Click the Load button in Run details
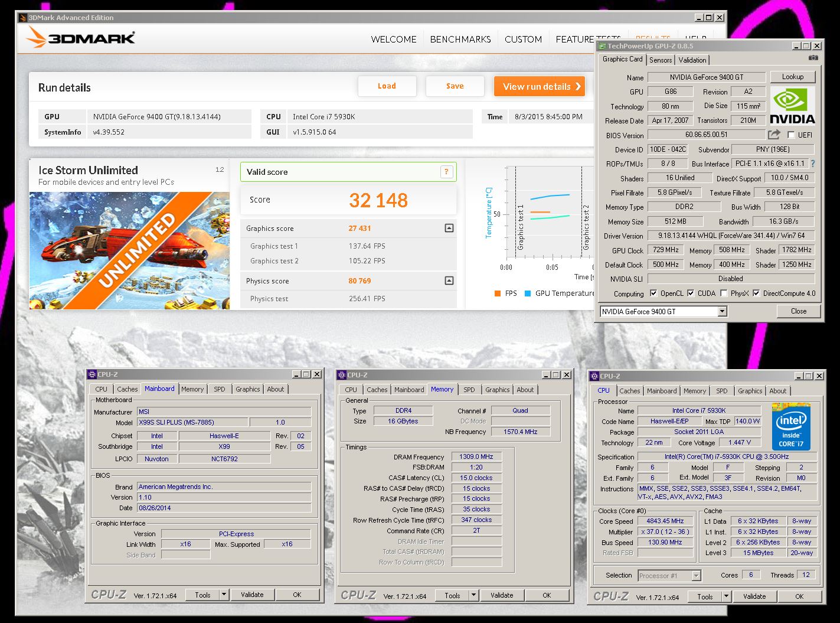The height and width of the screenshot is (623, 840). pyautogui.click(x=387, y=86)
